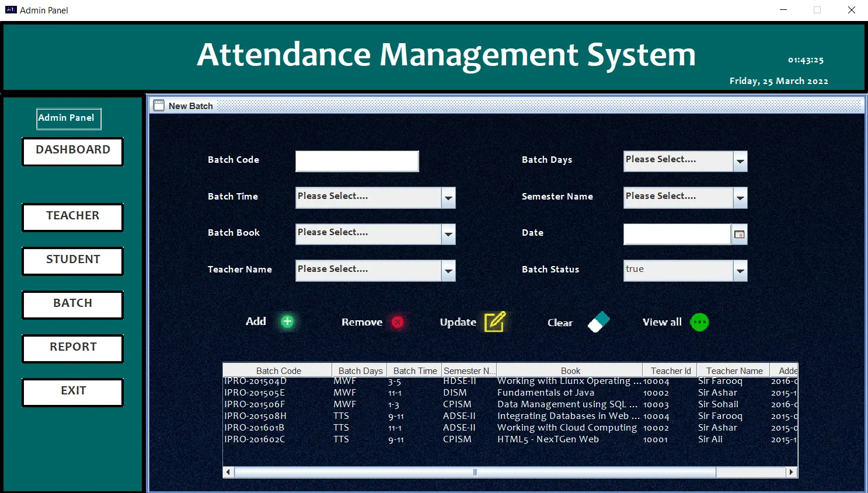Click the table scrollbar right arrow
This screenshot has width=868, height=493.
pyautogui.click(x=791, y=472)
